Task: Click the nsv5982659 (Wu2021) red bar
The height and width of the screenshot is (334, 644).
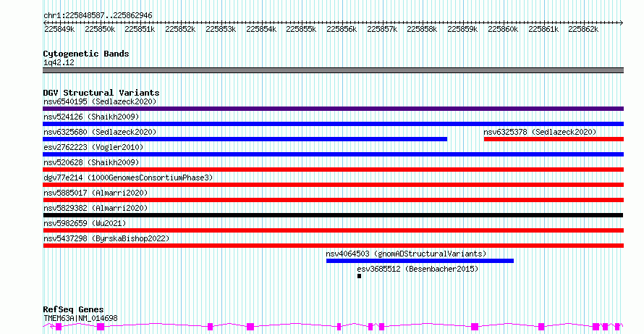Action: (x=333, y=230)
